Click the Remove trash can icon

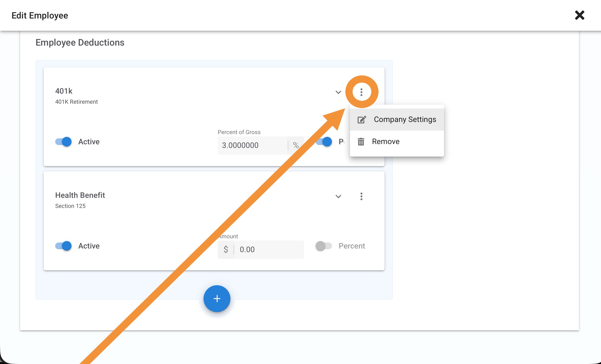(361, 141)
